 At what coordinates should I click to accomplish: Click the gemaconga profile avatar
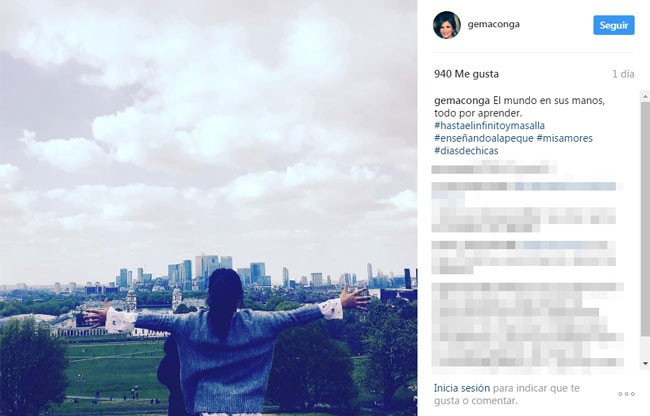point(446,25)
